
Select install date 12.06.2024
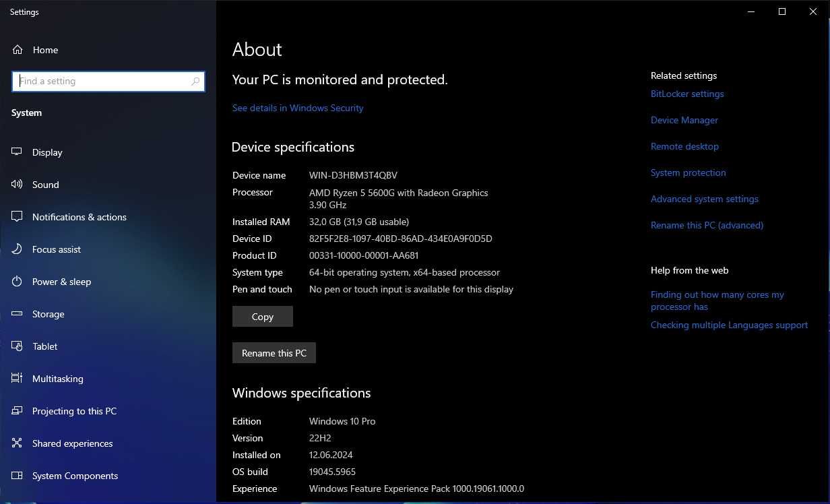(x=331, y=455)
